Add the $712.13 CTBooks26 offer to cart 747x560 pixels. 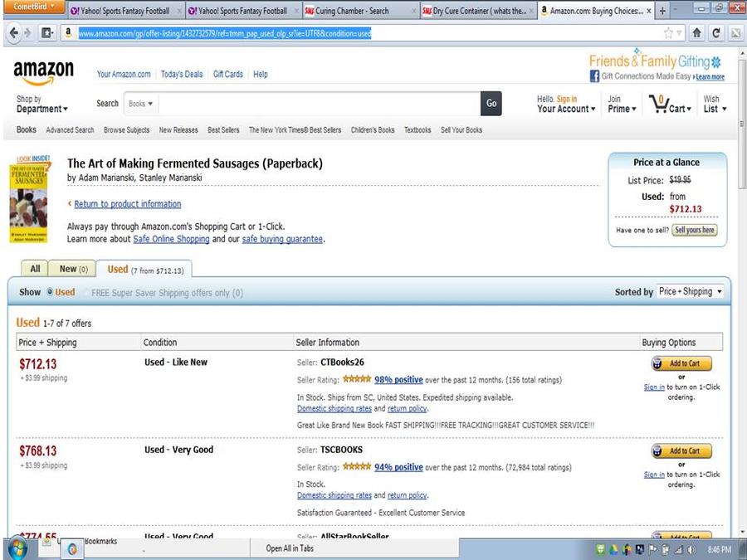681,363
